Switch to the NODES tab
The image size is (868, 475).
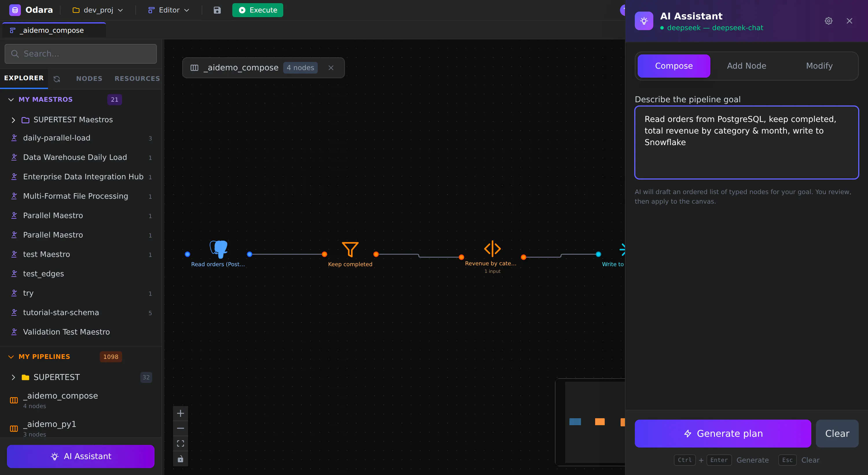(x=89, y=78)
